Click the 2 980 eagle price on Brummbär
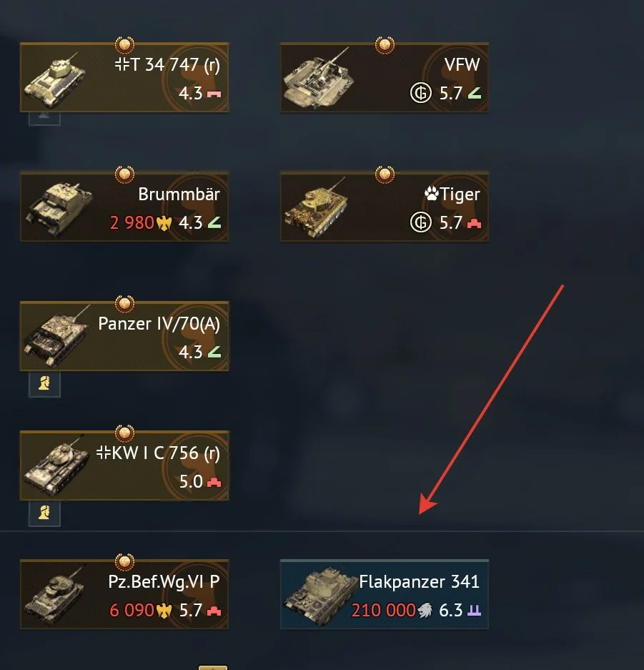644x670 pixels. point(141,222)
